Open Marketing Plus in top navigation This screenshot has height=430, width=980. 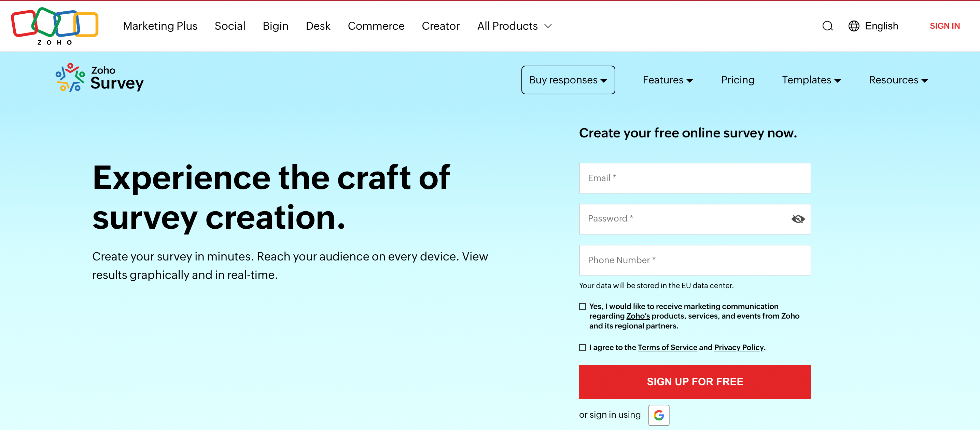160,26
